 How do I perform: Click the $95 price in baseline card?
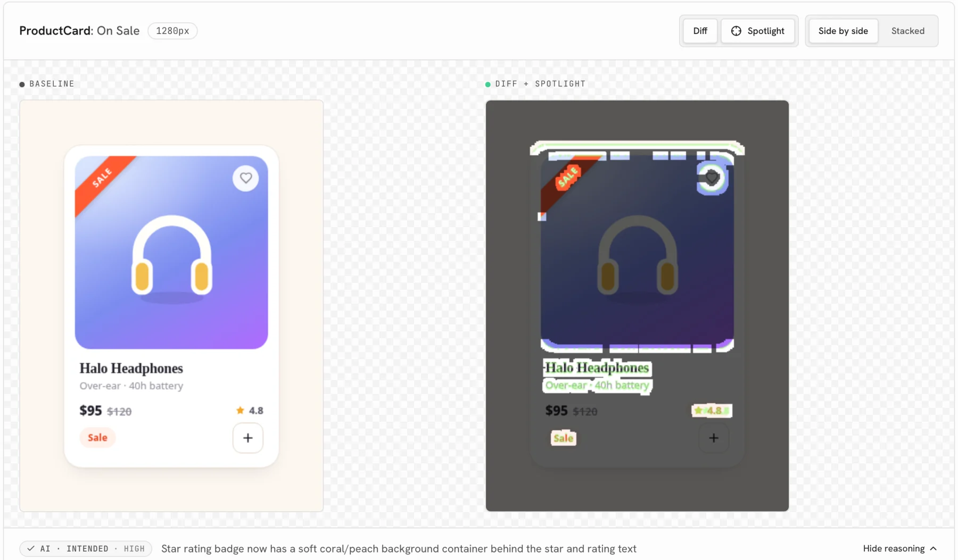tap(90, 411)
